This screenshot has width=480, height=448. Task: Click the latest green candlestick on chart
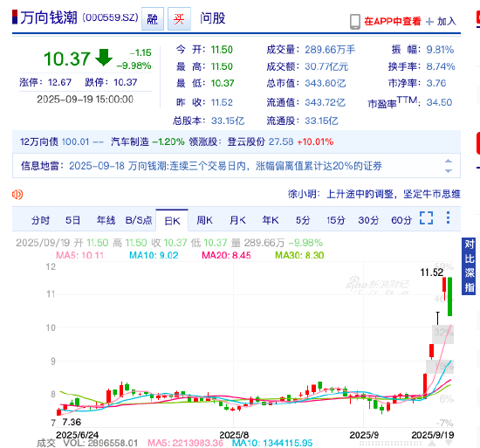point(449,296)
